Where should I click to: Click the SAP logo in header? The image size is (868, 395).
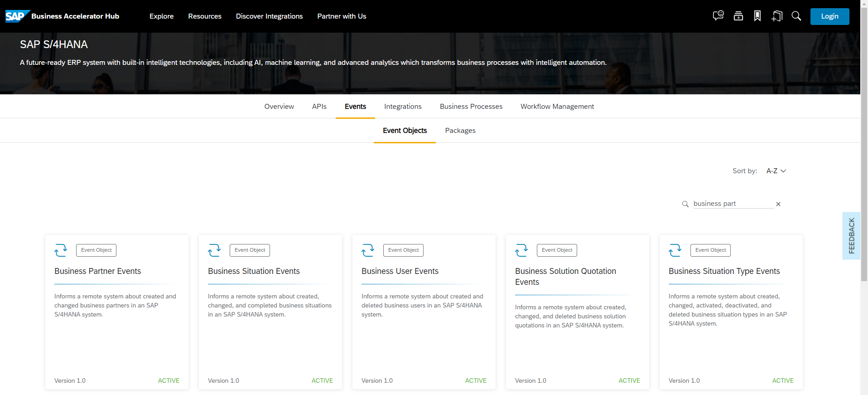tap(17, 16)
